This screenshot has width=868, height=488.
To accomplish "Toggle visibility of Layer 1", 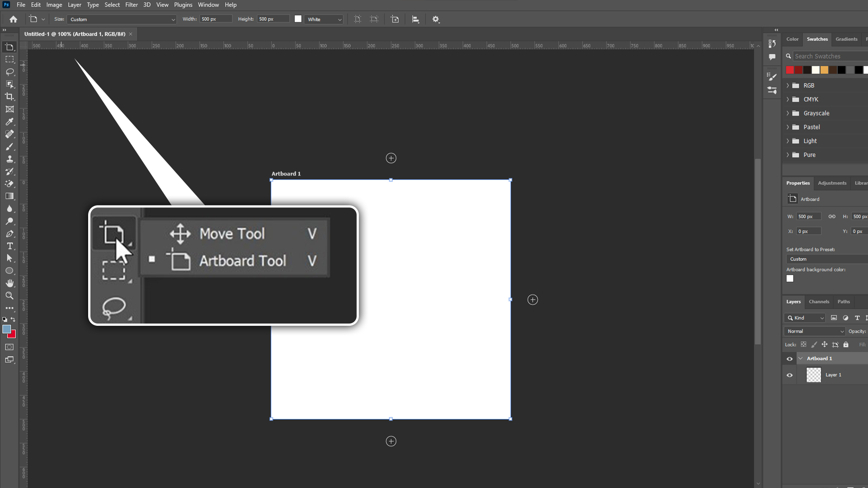I will point(790,375).
